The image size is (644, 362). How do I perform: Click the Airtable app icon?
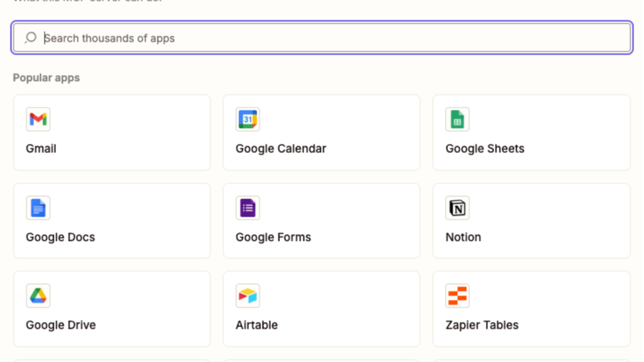point(247,295)
